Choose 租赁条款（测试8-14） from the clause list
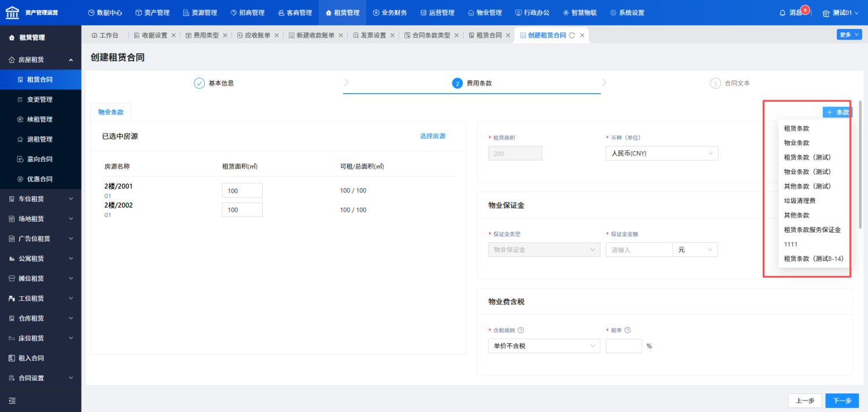This screenshot has height=412, width=868. (815, 259)
